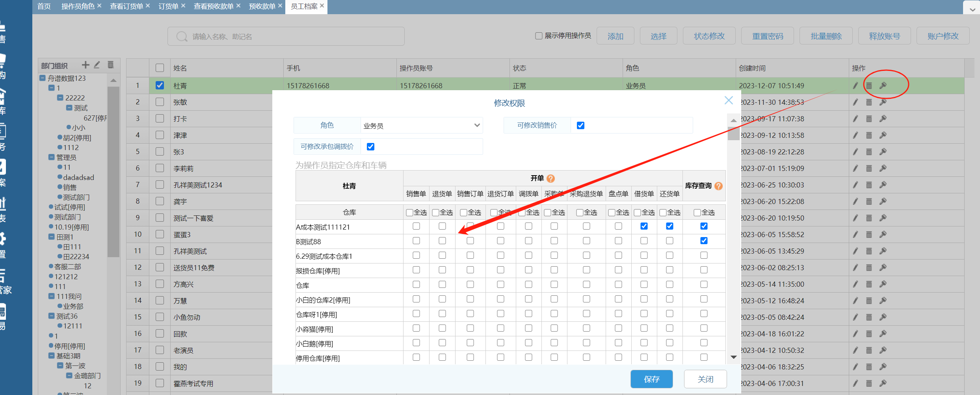980x395 pixels.
Task: Click the orange help icon beside 开单
Action: 551,178
